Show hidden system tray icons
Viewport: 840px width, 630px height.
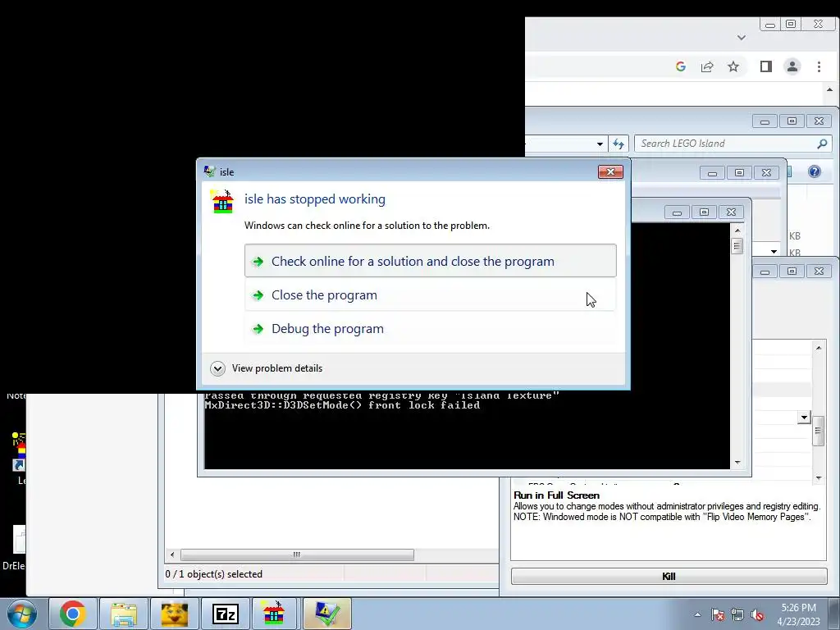(697, 614)
